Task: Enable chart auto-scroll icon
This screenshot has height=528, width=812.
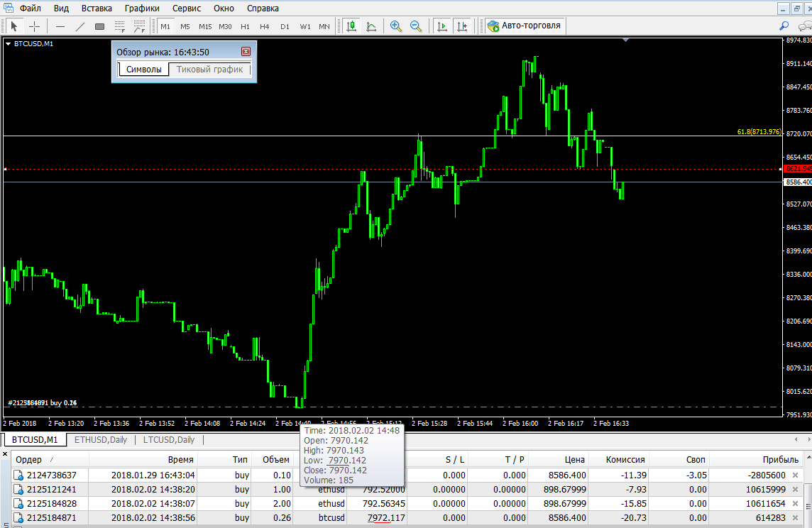Action: [x=441, y=26]
